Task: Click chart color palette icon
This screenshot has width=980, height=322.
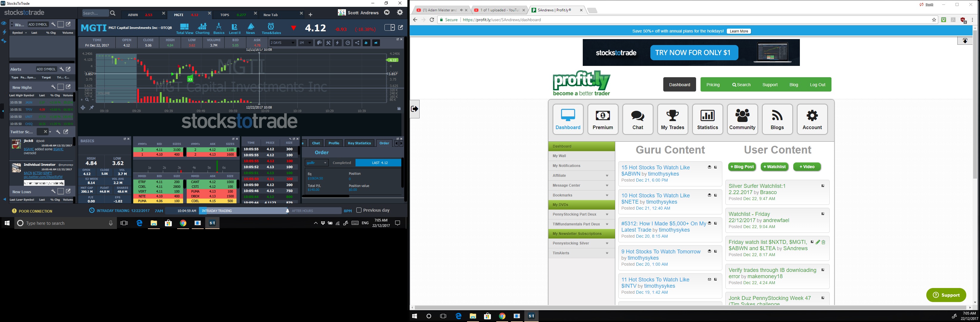Action: pyautogui.click(x=319, y=43)
